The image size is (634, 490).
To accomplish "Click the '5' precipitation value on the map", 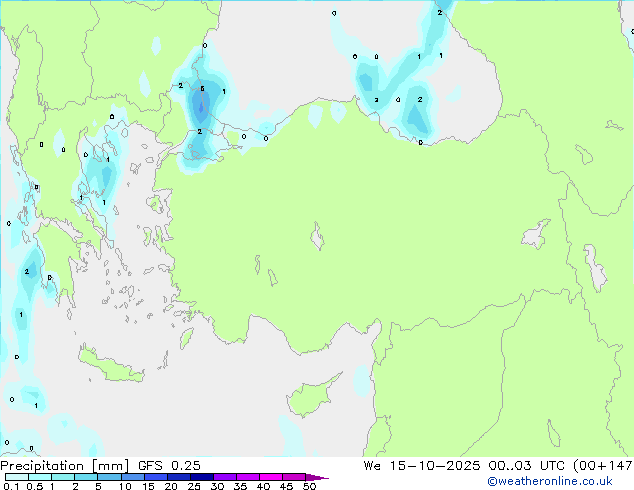I will point(203,89).
